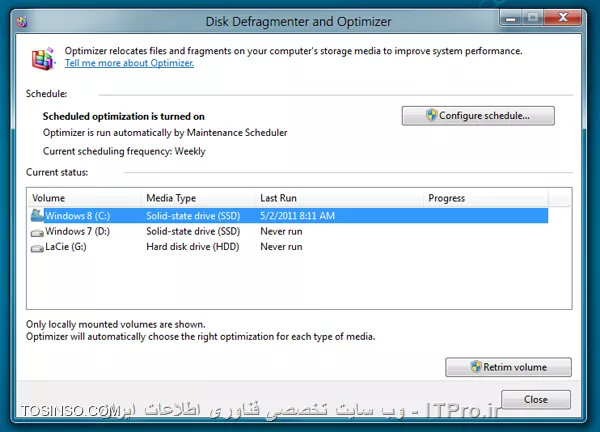The image size is (600, 432).
Task: Click Hard disk drive (HDD) media type cell
Action: coord(192,247)
